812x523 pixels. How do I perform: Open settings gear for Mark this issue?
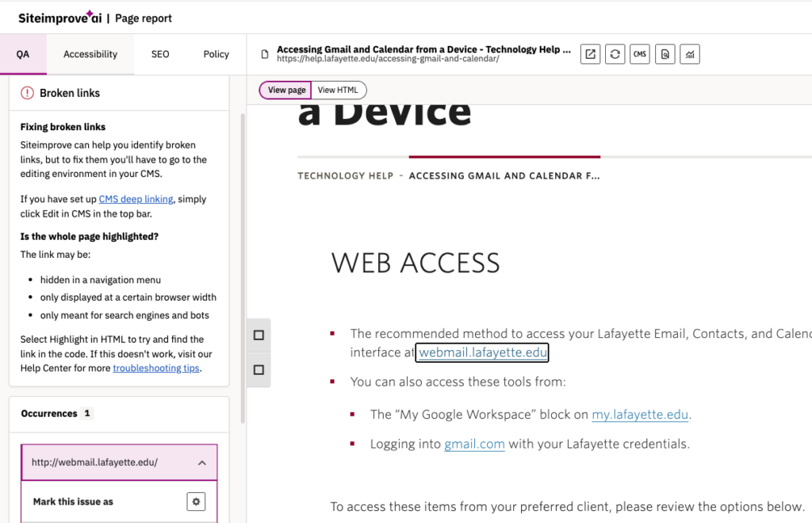tap(196, 502)
